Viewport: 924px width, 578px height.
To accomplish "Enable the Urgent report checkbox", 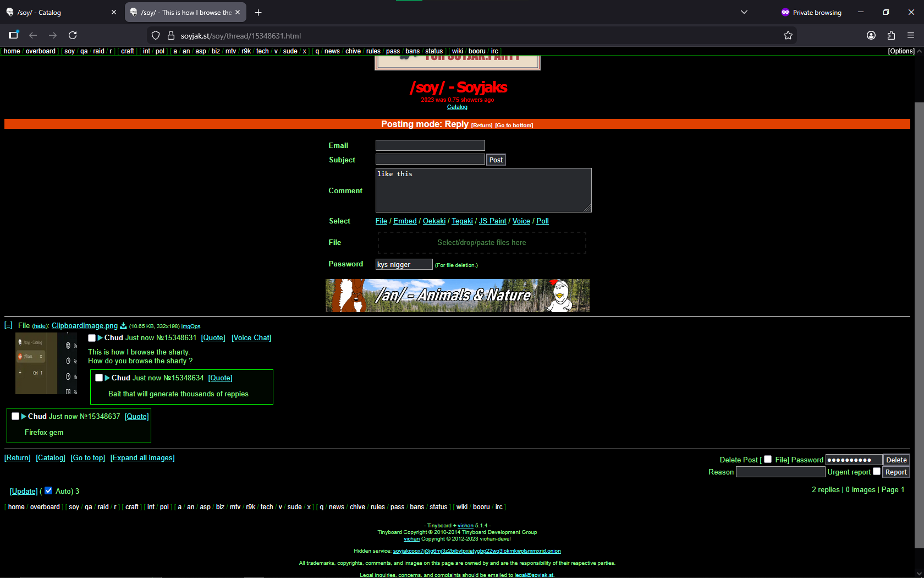I will [877, 471].
